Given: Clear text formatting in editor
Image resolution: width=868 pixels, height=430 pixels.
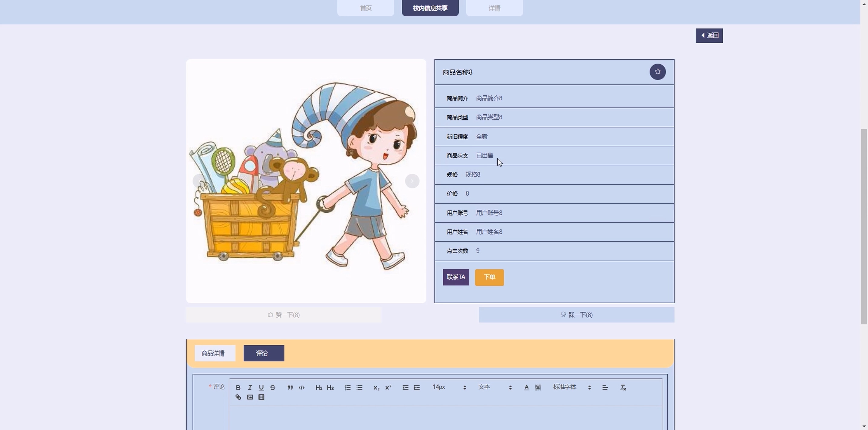Looking at the screenshot, I should (623, 388).
